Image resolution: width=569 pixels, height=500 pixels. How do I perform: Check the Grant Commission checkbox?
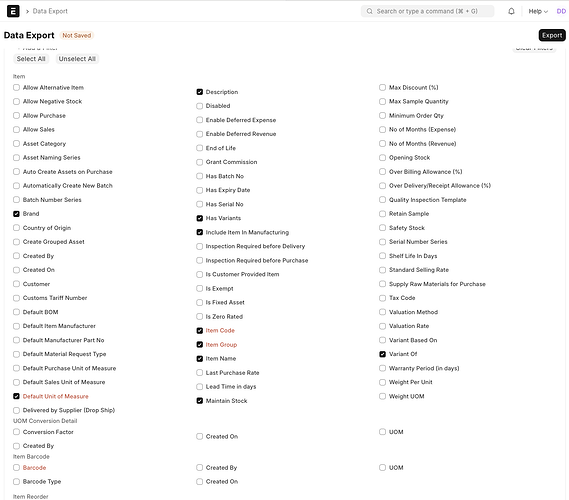[200, 162]
